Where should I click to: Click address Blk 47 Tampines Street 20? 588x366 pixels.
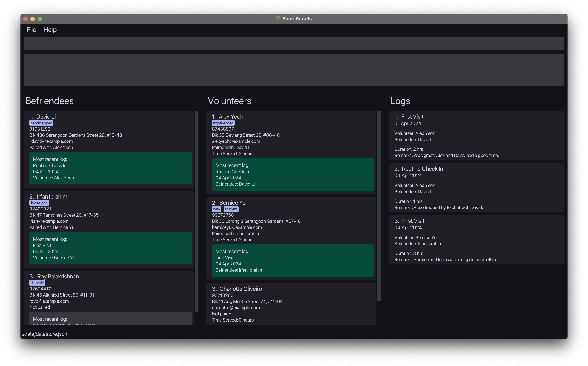[64, 215]
